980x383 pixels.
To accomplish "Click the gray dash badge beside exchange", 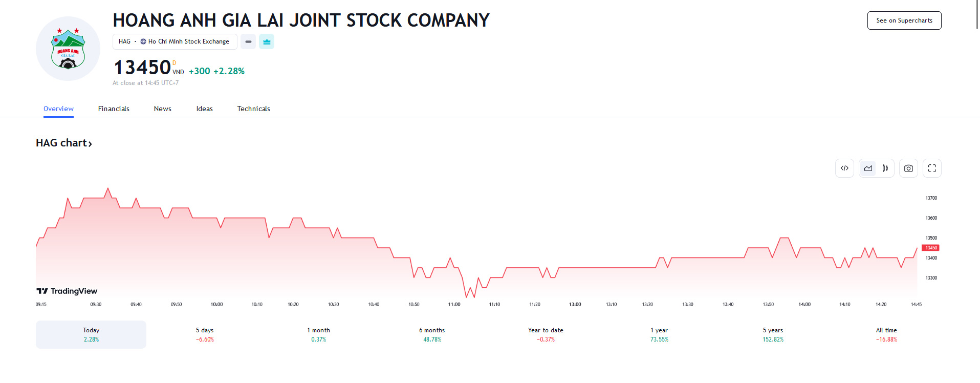I will point(248,41).
